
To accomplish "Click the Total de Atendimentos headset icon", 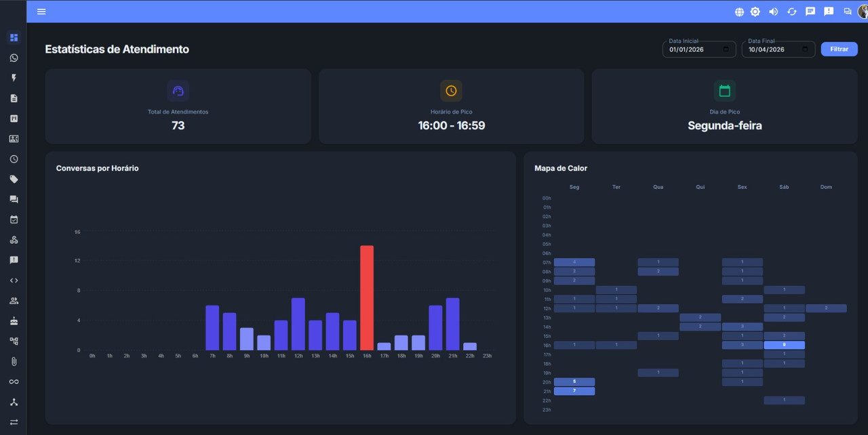I will point(178,91).
